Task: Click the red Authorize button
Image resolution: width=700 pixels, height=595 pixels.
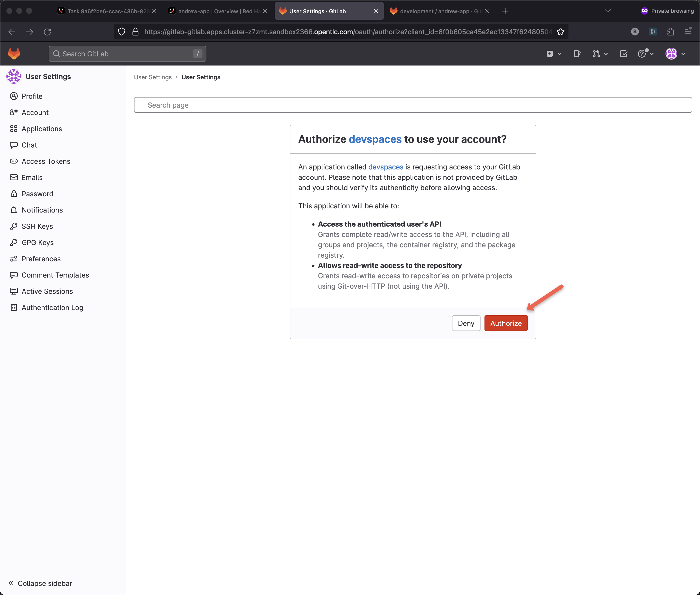Action: click(506, 323)
